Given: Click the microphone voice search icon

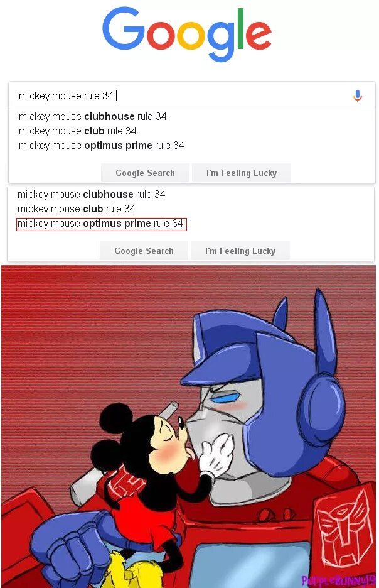Looking at the screenshot, I should click(x=357, y=96).
